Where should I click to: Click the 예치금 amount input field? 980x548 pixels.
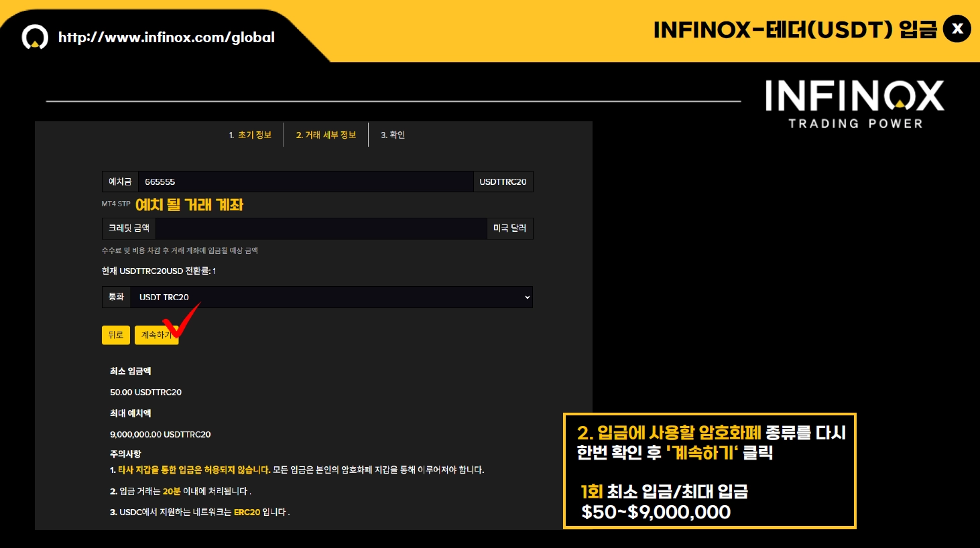click(x=306, y=182)
